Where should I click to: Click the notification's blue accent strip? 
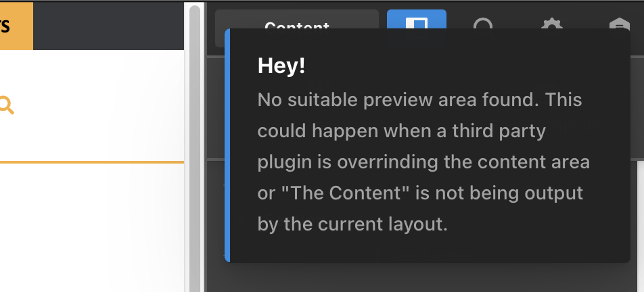pos(227,145)
